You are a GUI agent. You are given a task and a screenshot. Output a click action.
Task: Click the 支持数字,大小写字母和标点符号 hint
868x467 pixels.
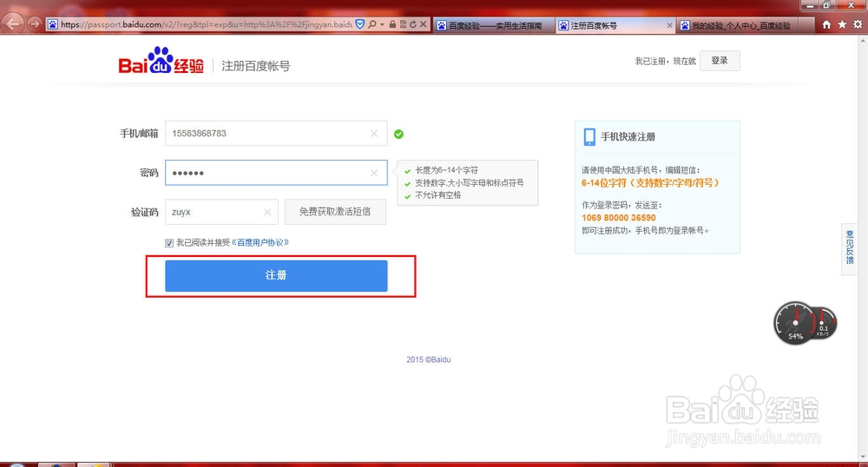point(469,182)
